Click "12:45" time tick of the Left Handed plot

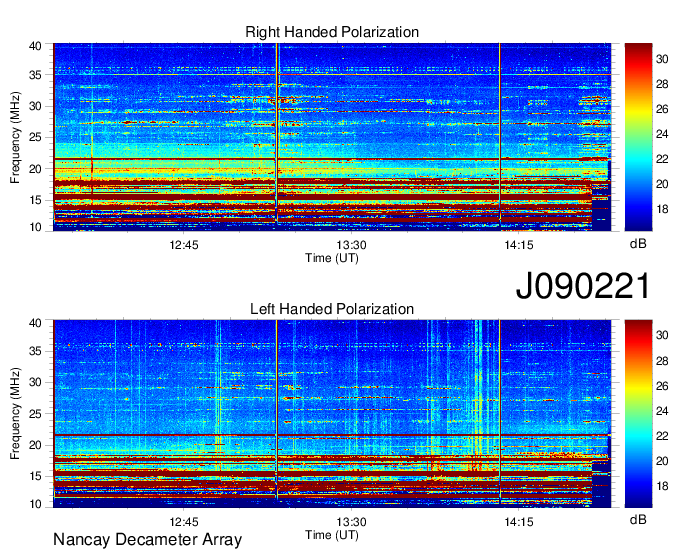[184, 521]
